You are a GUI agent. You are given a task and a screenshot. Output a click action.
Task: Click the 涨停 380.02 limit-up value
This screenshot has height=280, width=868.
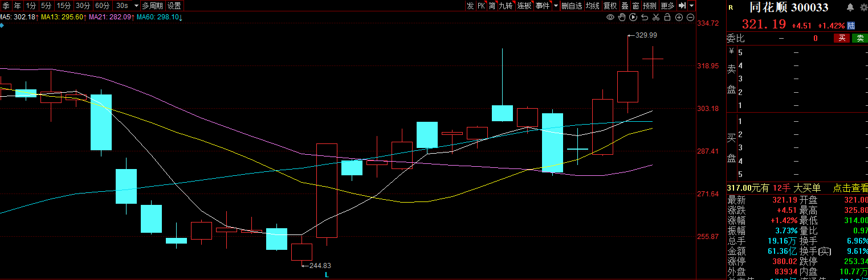coord(785,261)
